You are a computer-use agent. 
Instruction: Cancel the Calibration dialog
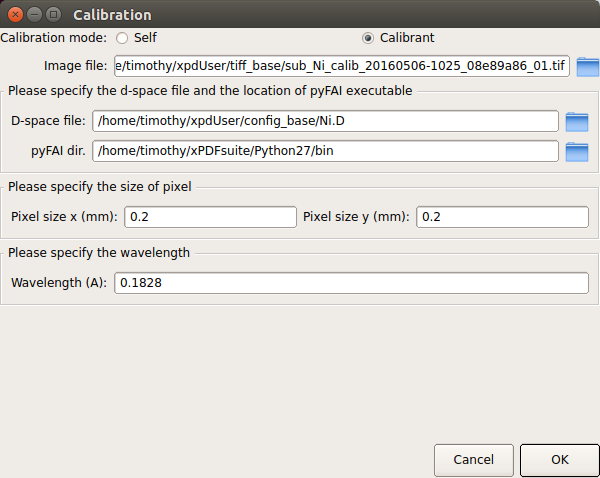click(x=474, y=460)
